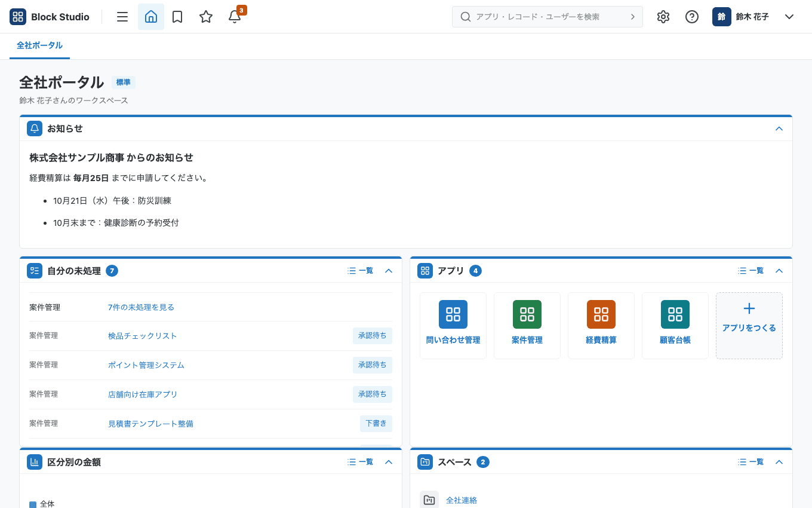812x508 pixels.
Task: Open the 問い合わせ管理 app tile
Action: [453, 326]
